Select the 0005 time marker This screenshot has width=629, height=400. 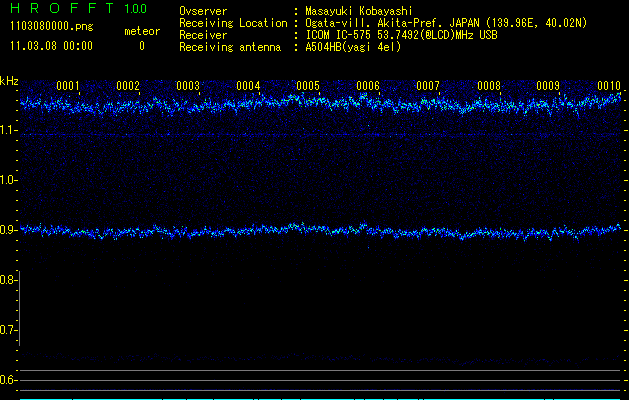coord(308,86)
